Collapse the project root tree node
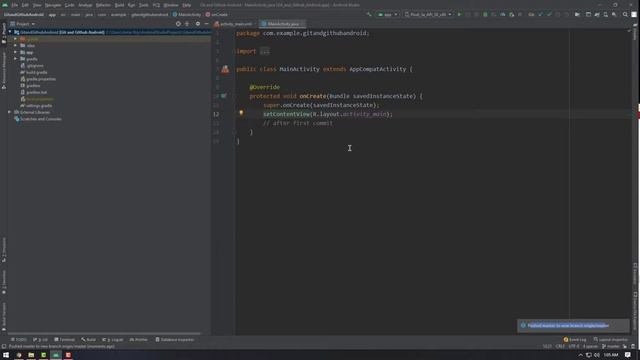Image resolution: width=640 pixels, height=360 pixels. [x=10, y=32]
